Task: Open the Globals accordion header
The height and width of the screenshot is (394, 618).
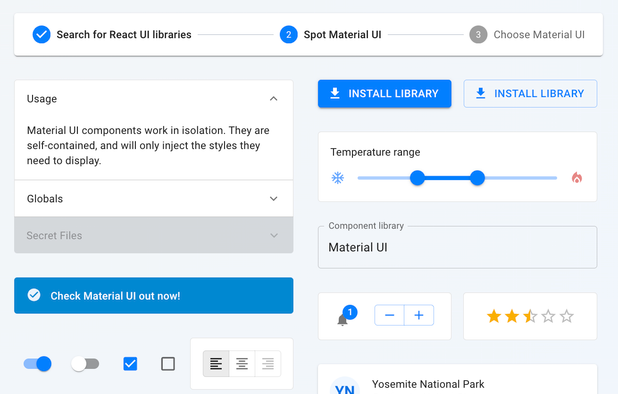Action: [154, 199]
